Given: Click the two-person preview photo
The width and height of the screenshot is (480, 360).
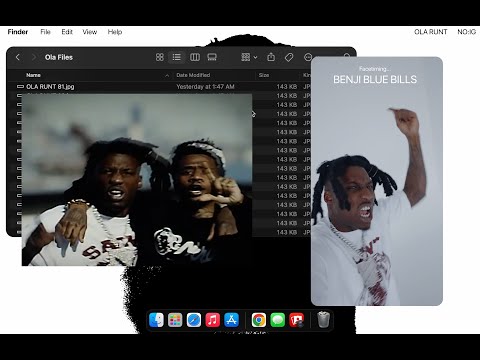Looking at the screenshot, I should (x=137, y=180).
